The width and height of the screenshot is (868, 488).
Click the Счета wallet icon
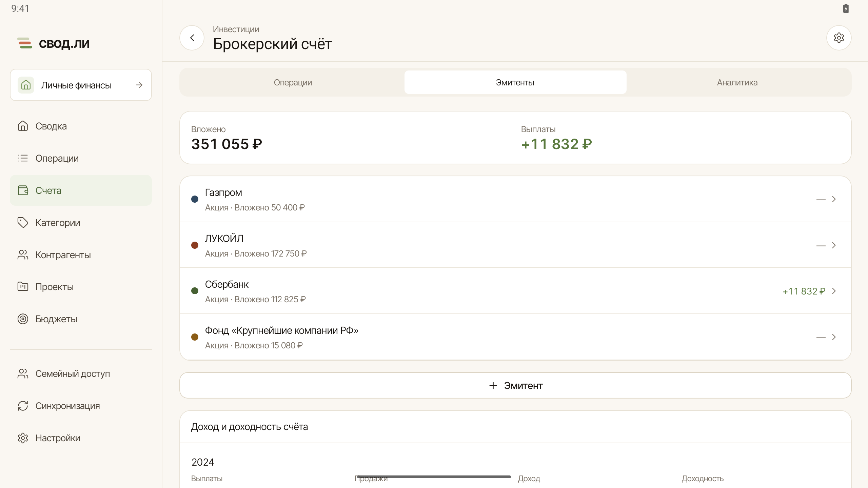tap(23, 190)
